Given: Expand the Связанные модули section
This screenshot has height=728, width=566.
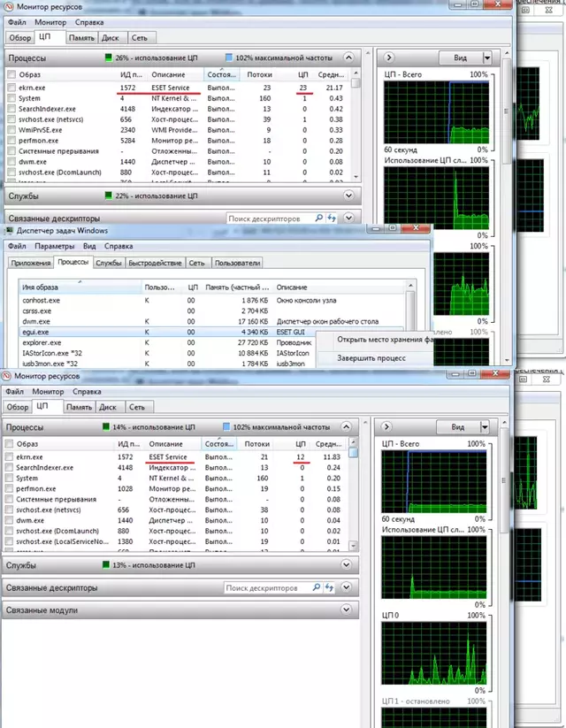Looking at the screenshot, I should coord(347,609).
